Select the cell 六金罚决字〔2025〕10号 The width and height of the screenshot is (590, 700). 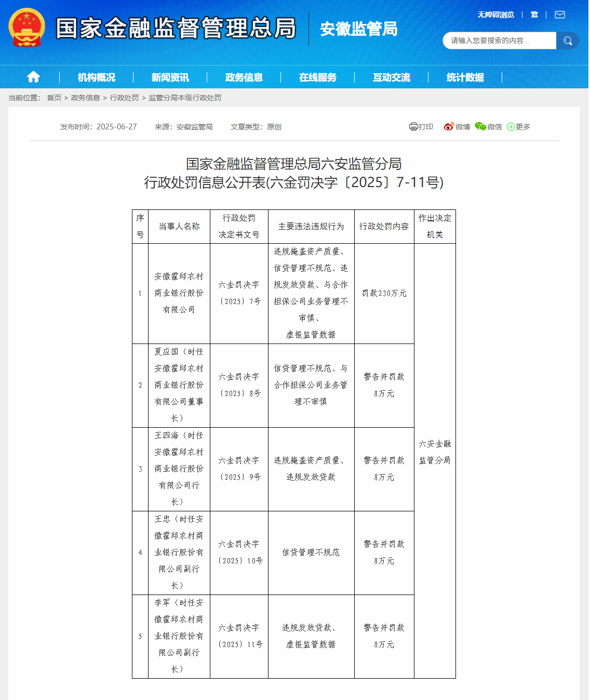click(239, 552)
